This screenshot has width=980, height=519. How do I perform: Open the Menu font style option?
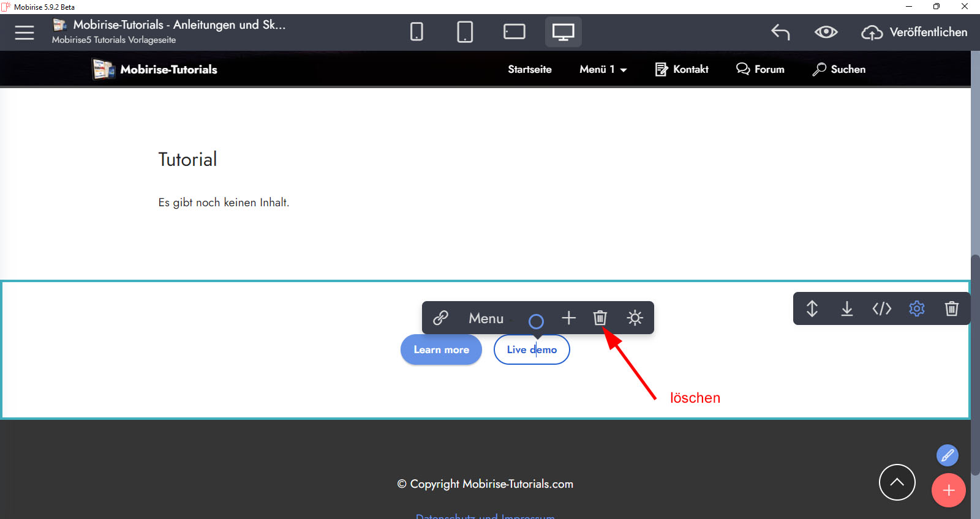point(486,318)
